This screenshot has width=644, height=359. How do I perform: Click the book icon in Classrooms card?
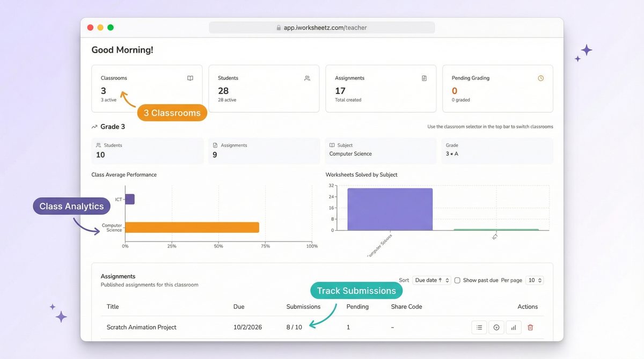[190, 78]
